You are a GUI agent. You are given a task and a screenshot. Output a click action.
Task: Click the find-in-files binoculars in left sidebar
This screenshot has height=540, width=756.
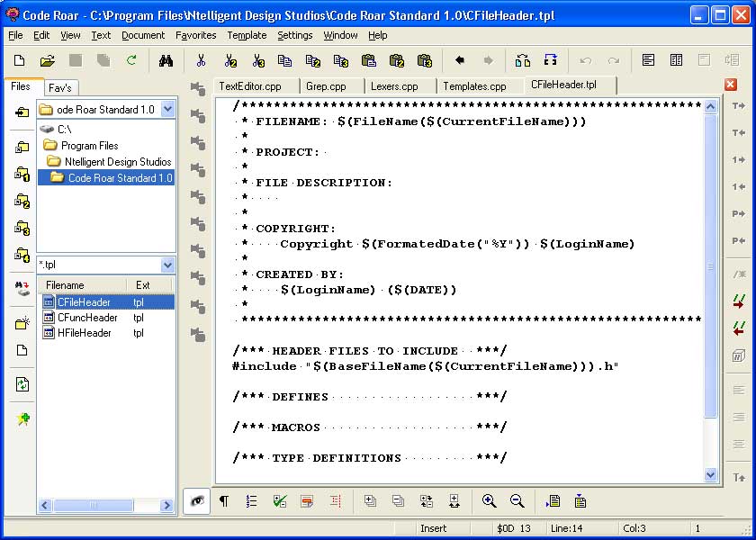pos(22,288)
